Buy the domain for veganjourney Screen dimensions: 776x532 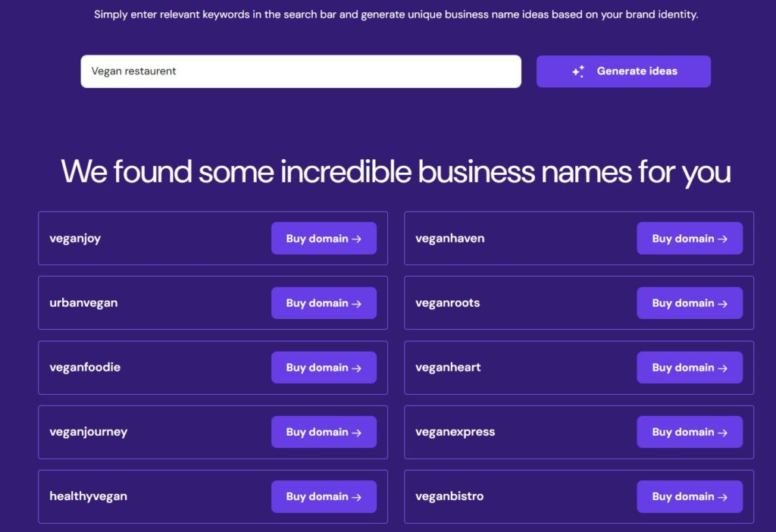(x=324, y=432)
